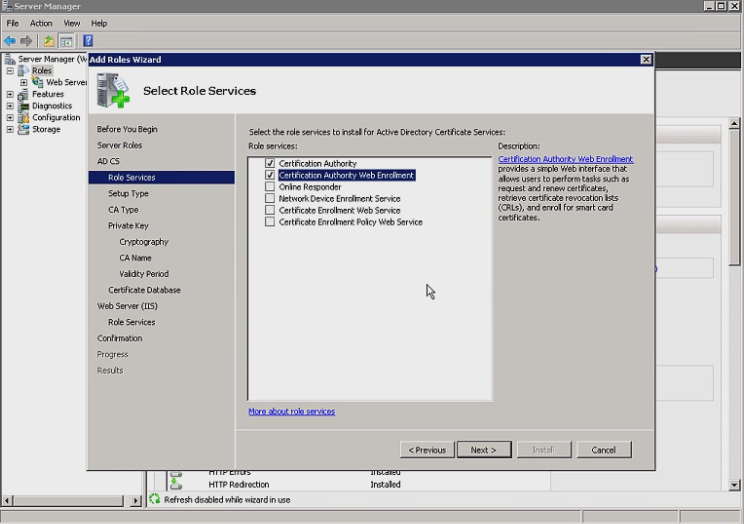This screenshot has width=744, height=524.
Task: Select the Roles icon in the tree
Action: (x=23, y=71)
